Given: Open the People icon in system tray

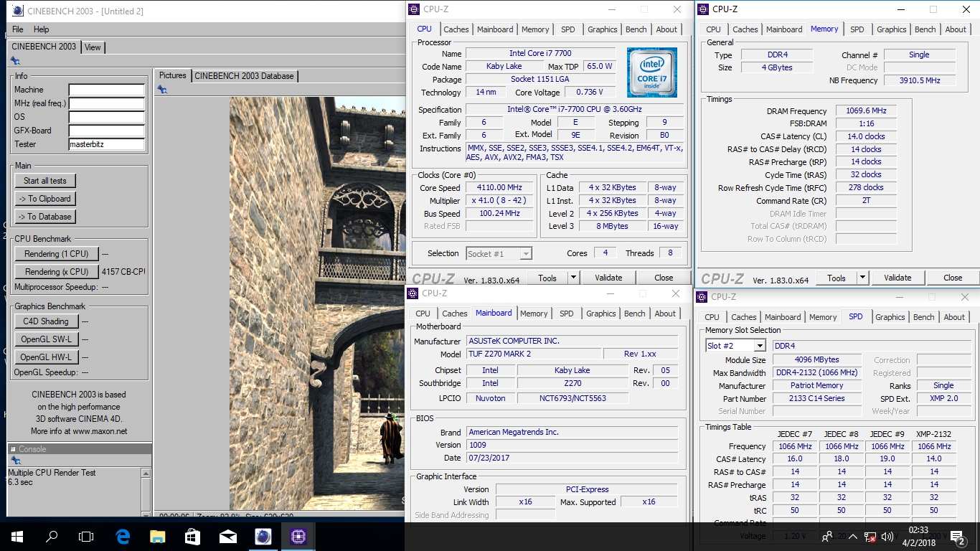Looking at the screenshot, I should 829,536.
